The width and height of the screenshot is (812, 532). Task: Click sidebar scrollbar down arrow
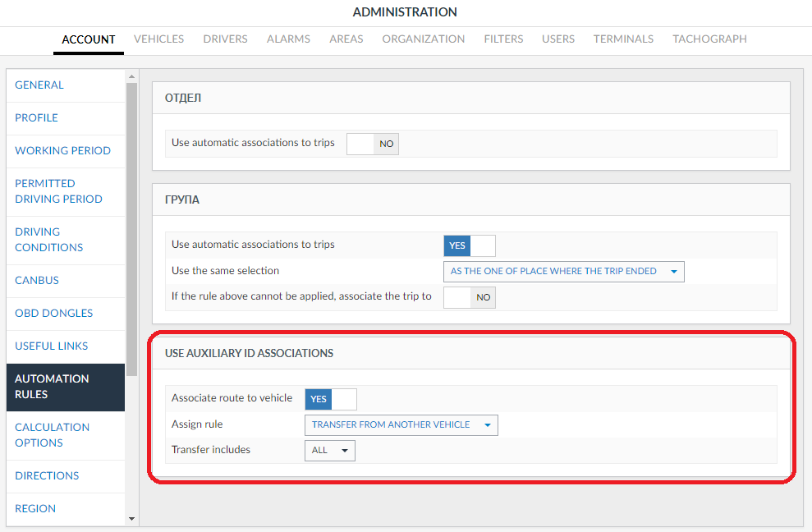[x=131, y=519]
